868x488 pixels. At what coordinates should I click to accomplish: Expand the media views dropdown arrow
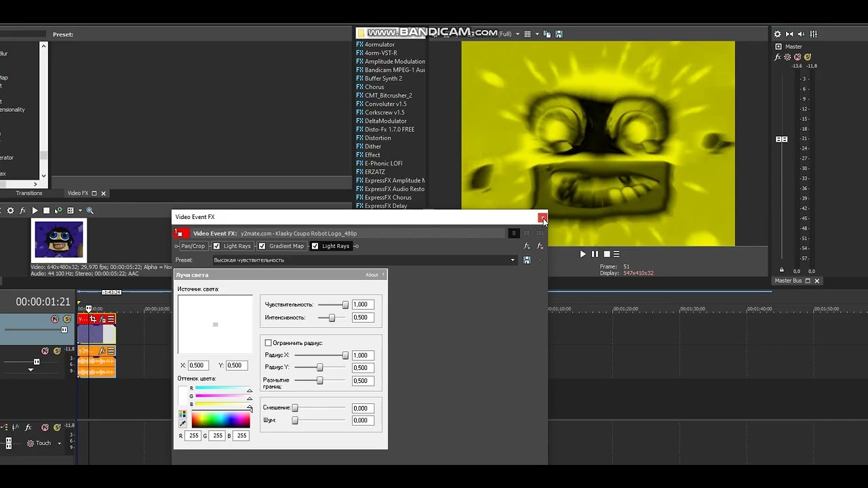[80, 211]
